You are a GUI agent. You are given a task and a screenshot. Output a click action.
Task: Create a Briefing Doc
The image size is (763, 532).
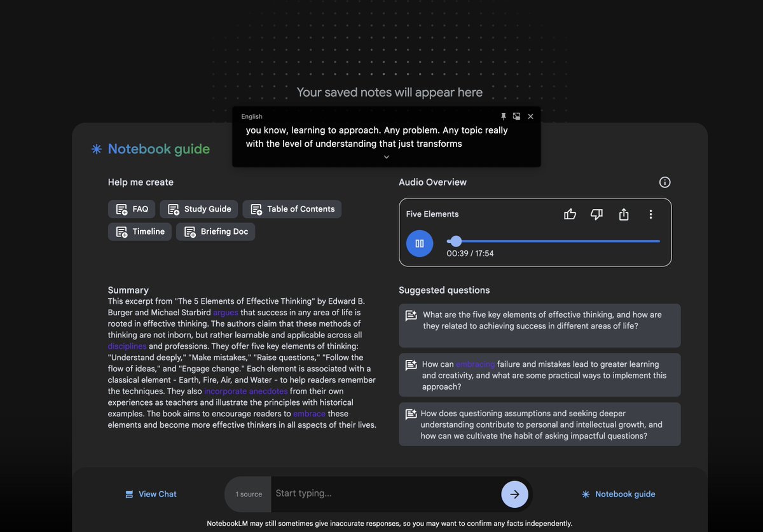(x=216, y=232)
